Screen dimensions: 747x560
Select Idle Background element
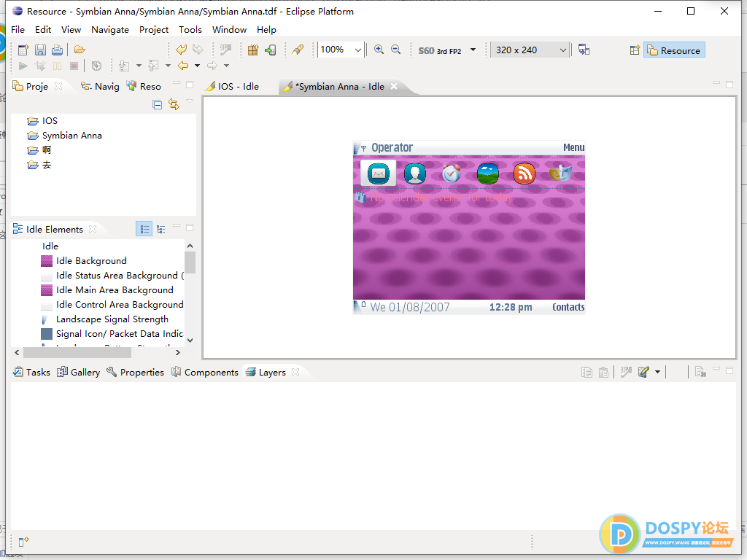tap(84, 261)
